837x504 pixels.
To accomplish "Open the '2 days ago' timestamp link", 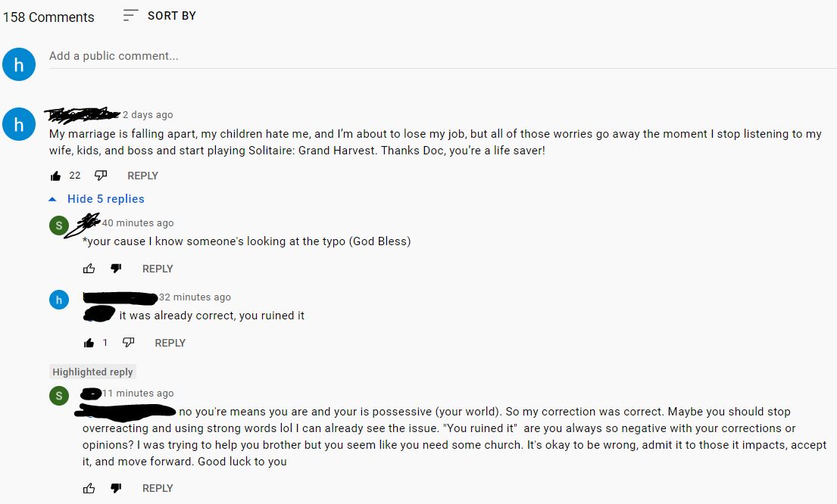I will pos(148,114).
